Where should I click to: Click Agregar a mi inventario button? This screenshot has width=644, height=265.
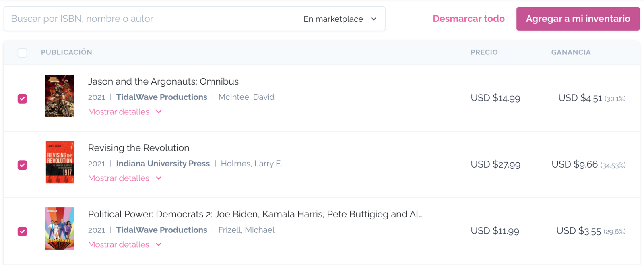click(x=578, y=19)
